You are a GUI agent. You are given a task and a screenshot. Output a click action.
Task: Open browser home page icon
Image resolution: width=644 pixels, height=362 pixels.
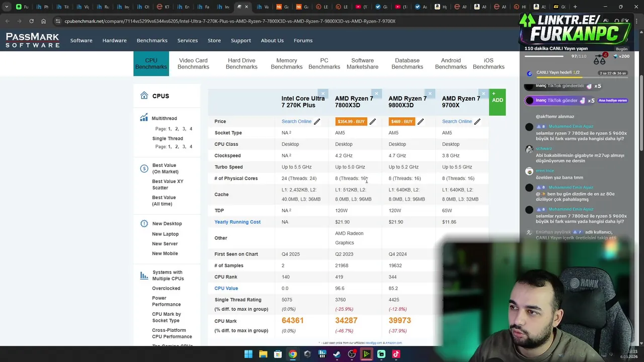coord(43,21)
